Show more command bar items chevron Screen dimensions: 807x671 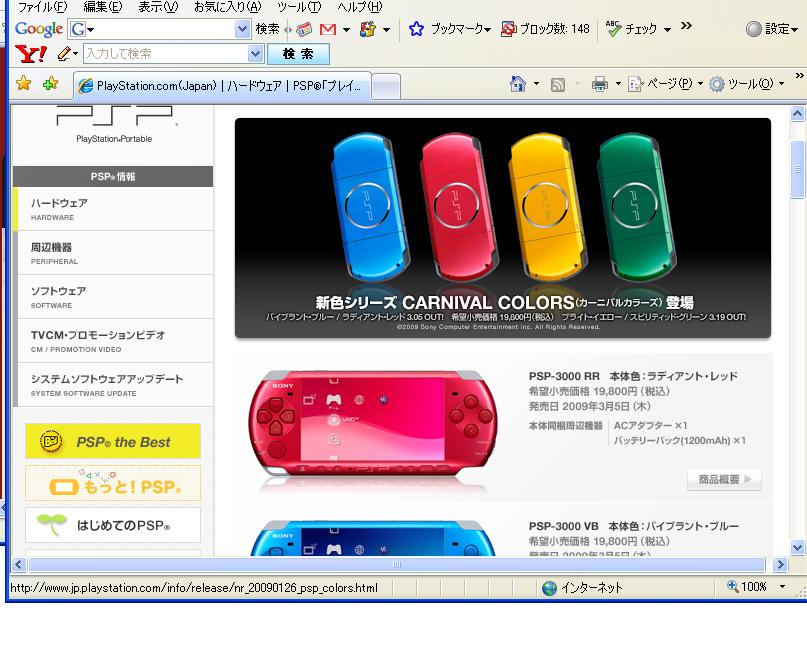tap(799, 76)
